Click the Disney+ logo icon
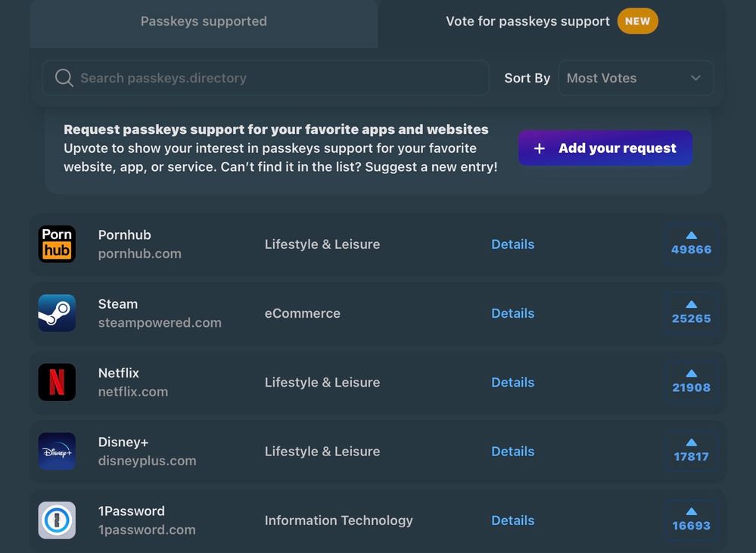Viewport: 756px width, 553px height. click(x=57, y=452)
